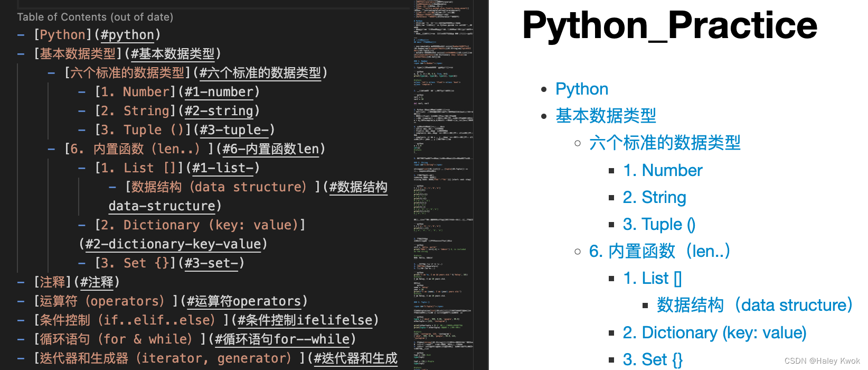Image resolution: width=868 pixels, height=370 pixels.
Task: Click the [1. List []] editor line
Action: click(x=169, y=168)
